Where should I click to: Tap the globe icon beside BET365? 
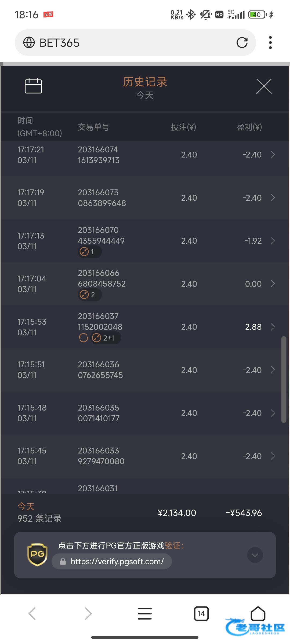pyautogui.click(x=29, y=43)
